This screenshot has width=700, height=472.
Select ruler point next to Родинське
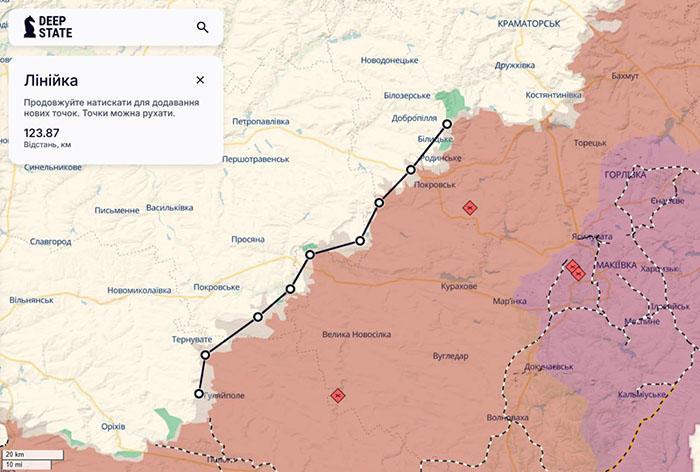click(411, 170)
